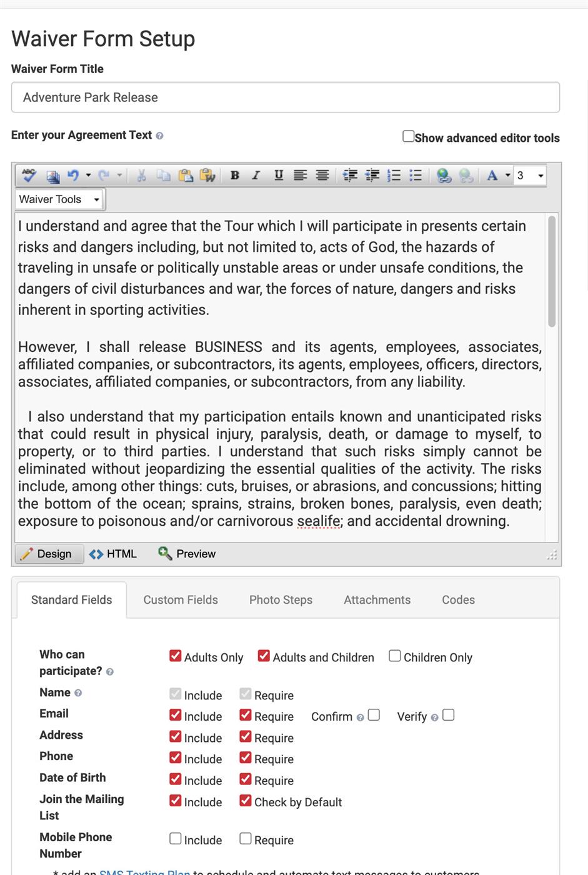Enable Show advanced editor tools
588x875 pixels.
point(408,136)
